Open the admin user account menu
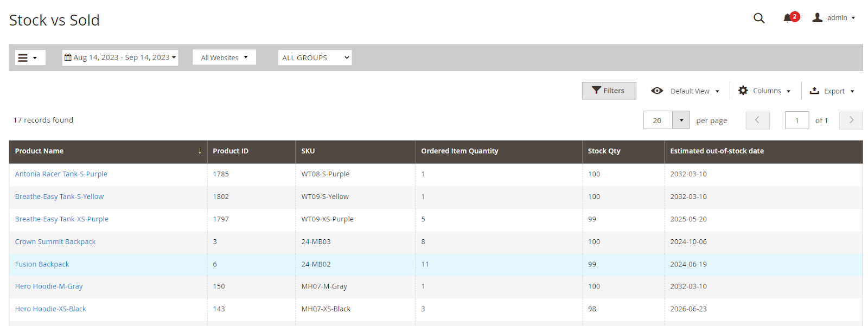Screen dimensions: 868x326 click(x=834, y=18)
